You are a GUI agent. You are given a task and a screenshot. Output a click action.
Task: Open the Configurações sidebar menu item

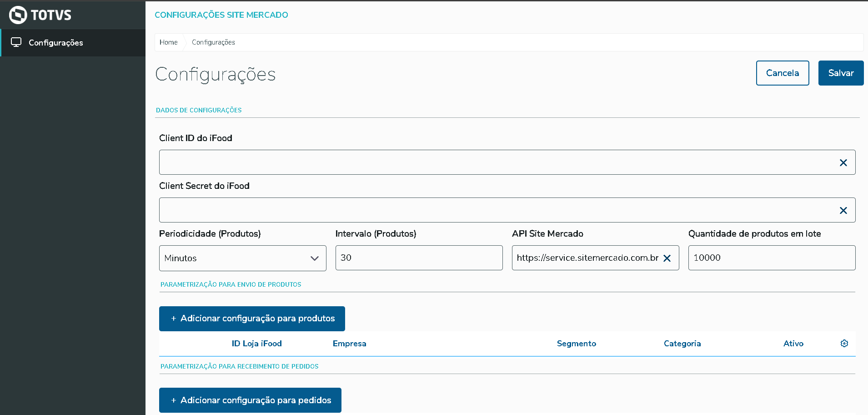[x=56, y=43]
